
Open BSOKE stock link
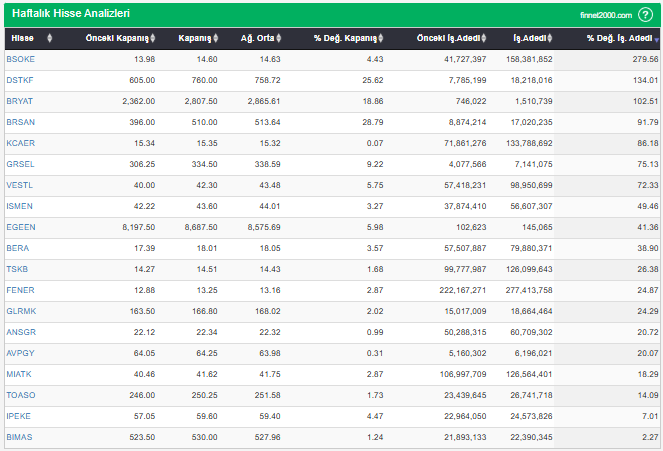(20, 60)
